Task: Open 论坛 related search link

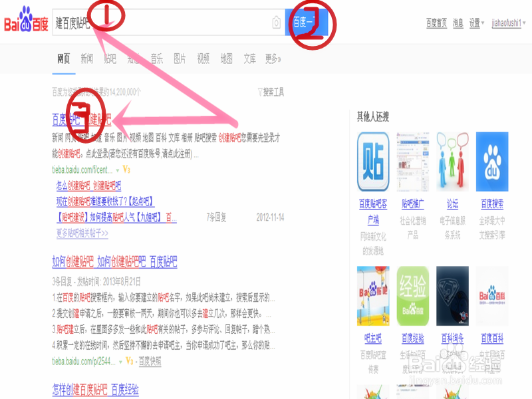Action: pyautogui.click(x=452, y=204)
